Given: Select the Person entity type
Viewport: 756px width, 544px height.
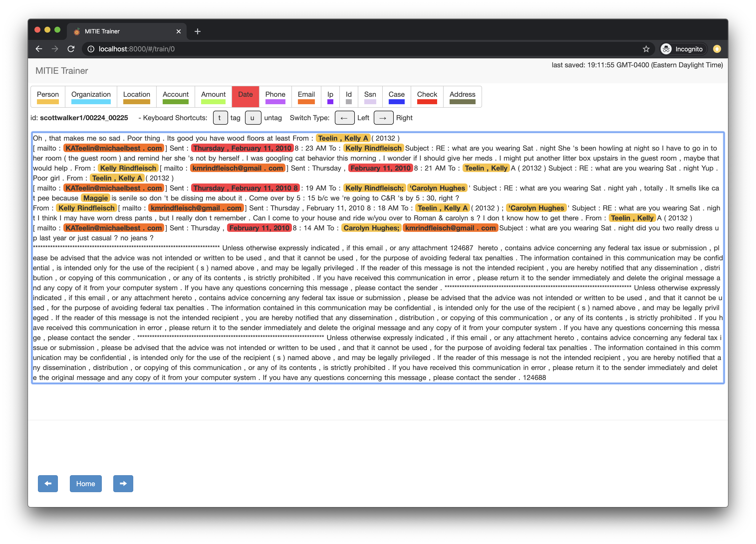Looking at the screenshot, I should 48,96.
